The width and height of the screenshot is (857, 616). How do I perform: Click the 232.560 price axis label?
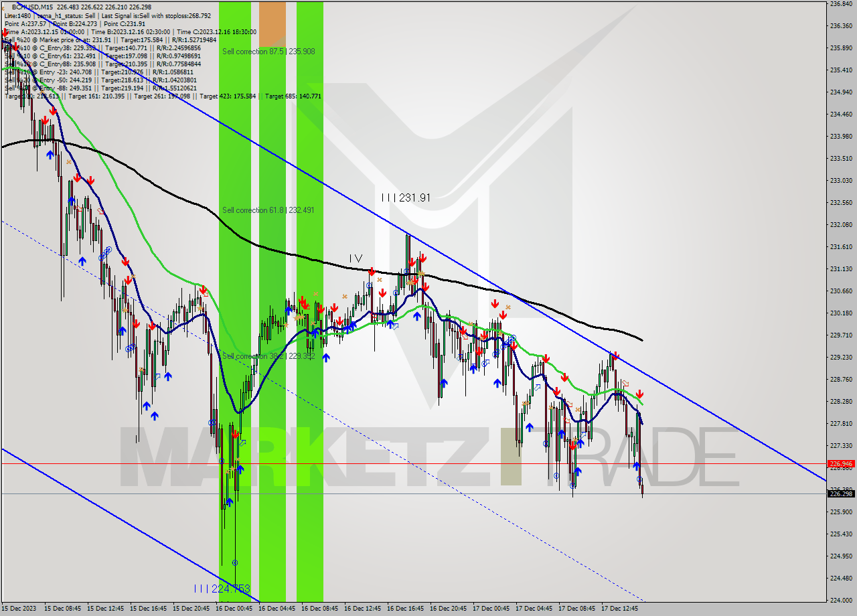point(841,202)
